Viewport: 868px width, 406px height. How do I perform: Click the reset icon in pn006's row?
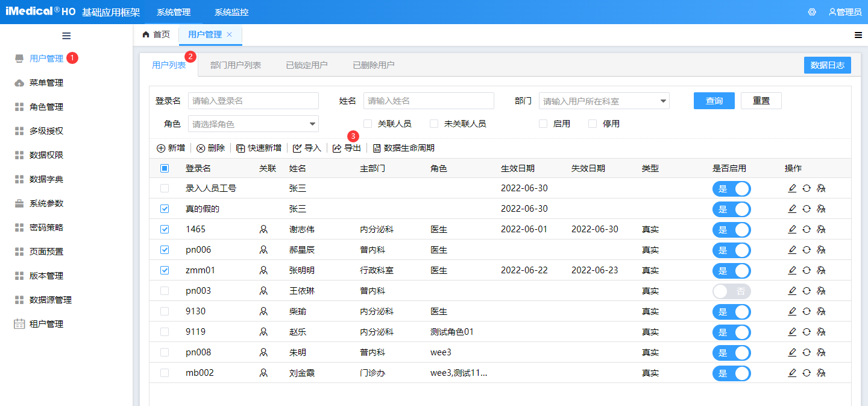(807, 250)
